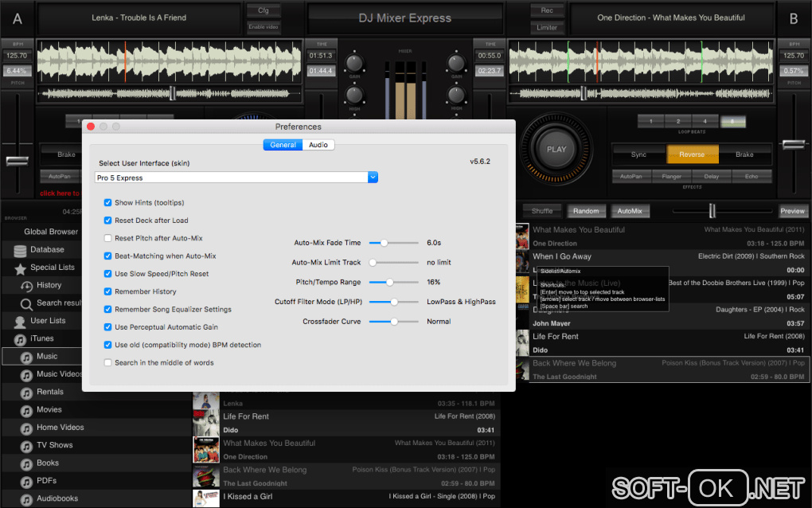Enable deck B Echo effect
Image resolution: width=812 pixels, height=508 pixels.
coord(751,176)
